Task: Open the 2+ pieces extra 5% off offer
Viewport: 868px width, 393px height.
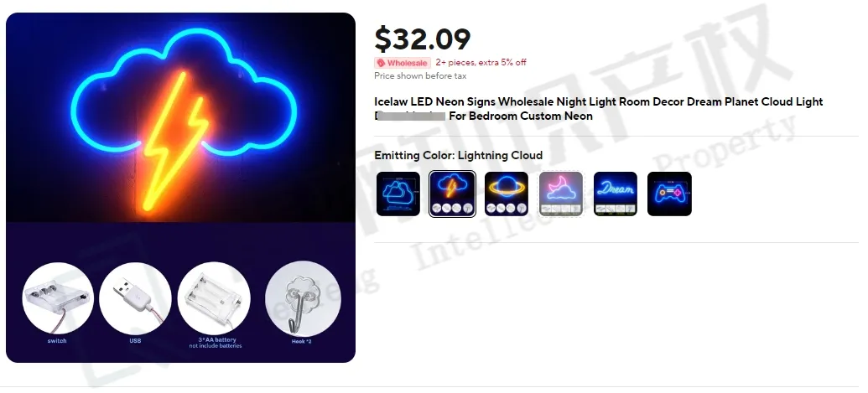Action: pyautogui.click(x=481, y=63)
